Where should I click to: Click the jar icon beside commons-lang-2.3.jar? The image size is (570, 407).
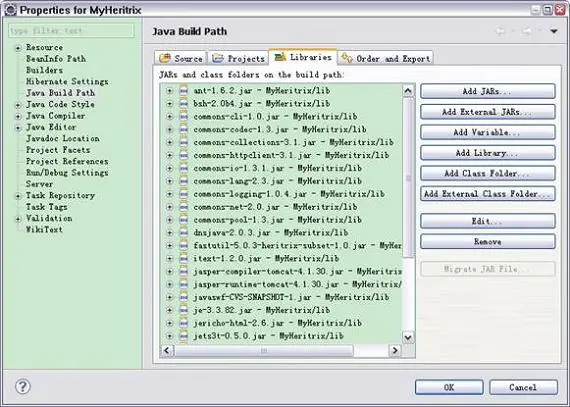point(184,181)
